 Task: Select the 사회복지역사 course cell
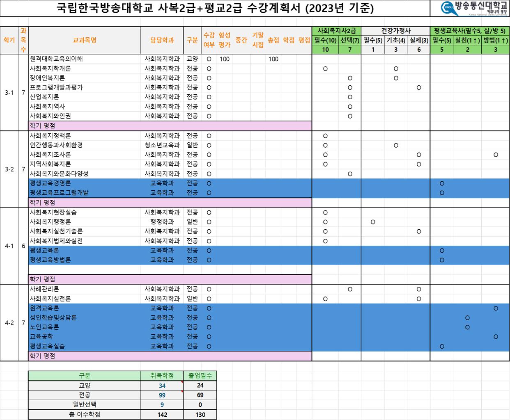point(85,107)
